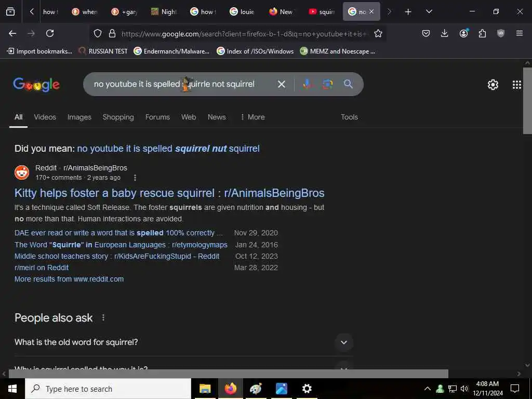Close the current 'no' search tab
This screenshot has width=532, height=399.
371,12
